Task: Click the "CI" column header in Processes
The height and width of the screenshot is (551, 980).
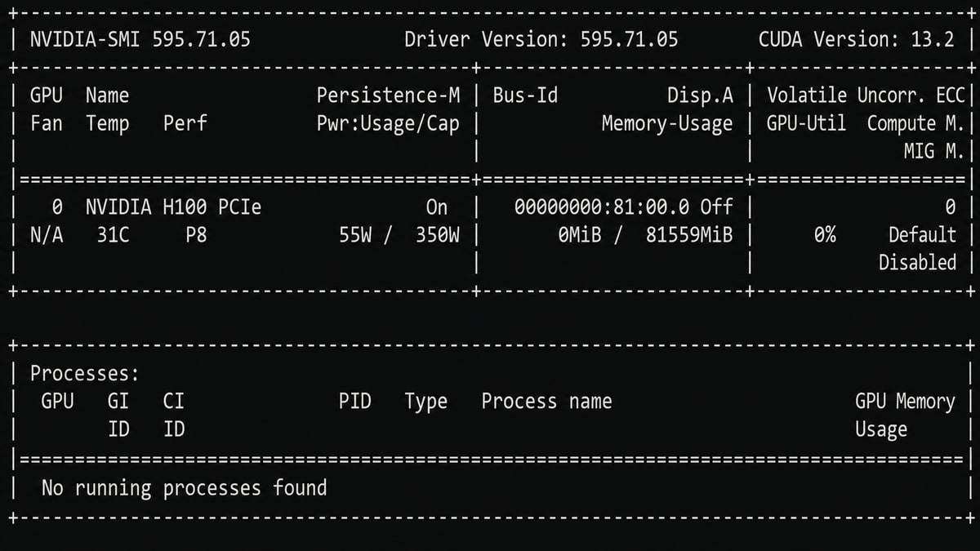Action: tap(174, 402)
